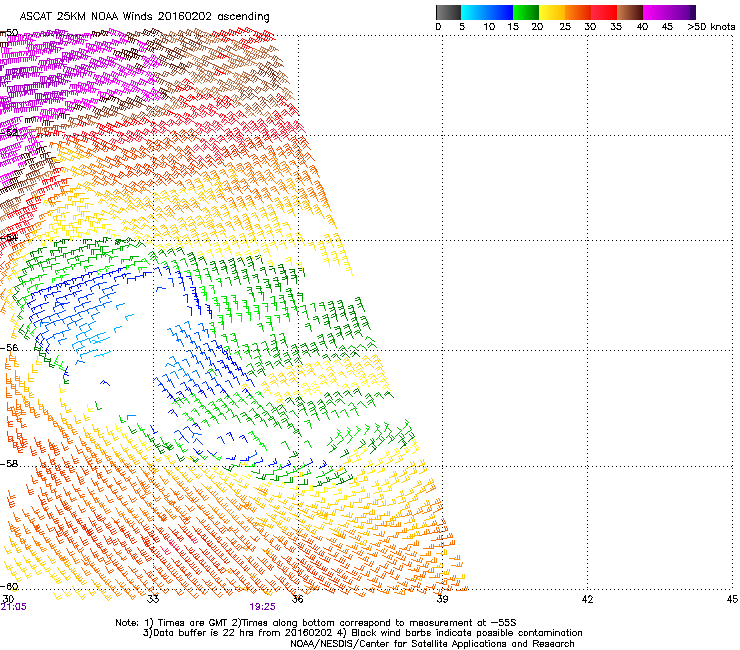Click the "-54" latitude axis label
The image size is (740, 650).
(x=9, y=238)
